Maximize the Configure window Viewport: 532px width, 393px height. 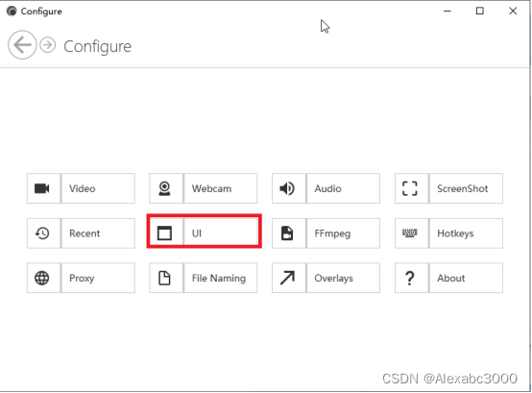coord(480,12)
